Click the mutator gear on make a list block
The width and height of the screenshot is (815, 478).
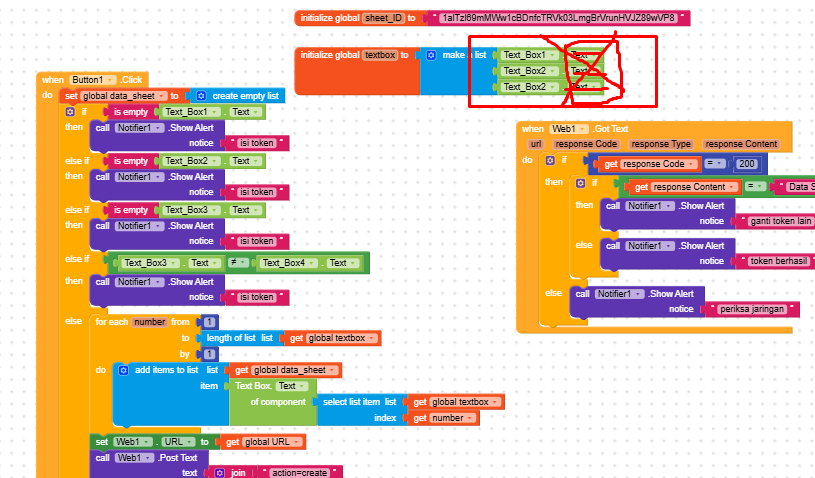431,55
